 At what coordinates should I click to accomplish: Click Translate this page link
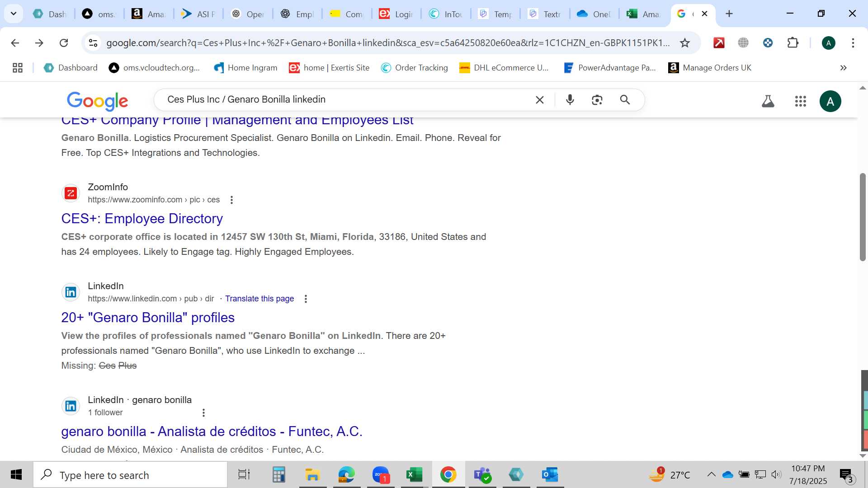pyautogui.click(x=259, y=299)
